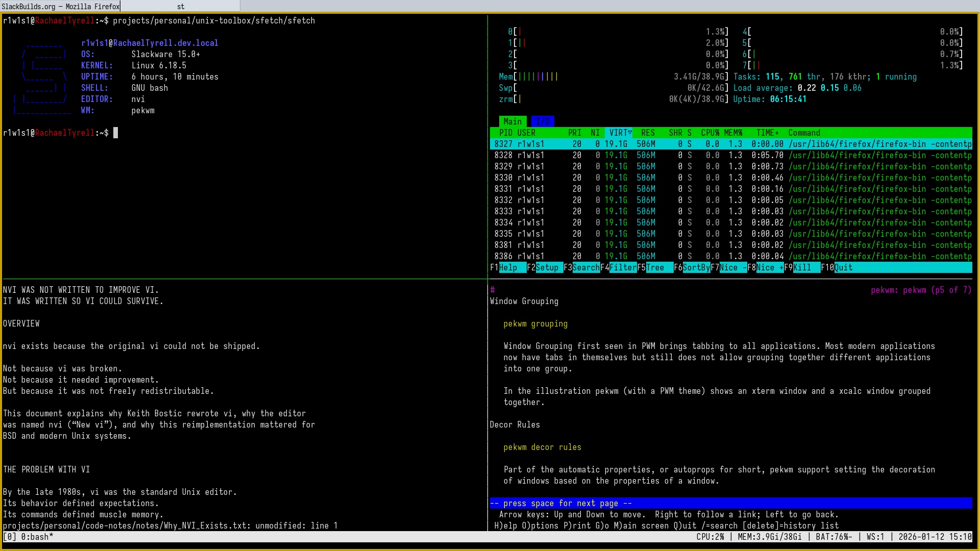Image resolution: width=980 pixels, height=551 pixels.
Task: Click tmux window '0:bash' in status bar
Action: [x=37, y=537]
